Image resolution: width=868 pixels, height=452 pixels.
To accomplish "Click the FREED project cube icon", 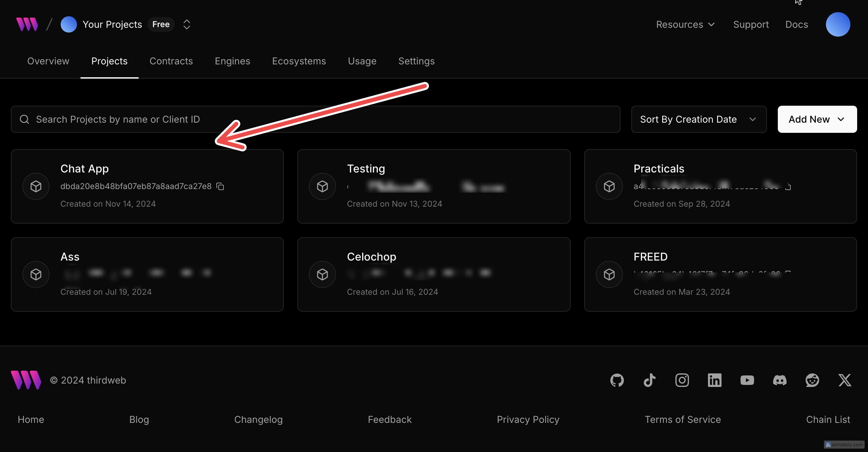I will [x=609, y=274].
